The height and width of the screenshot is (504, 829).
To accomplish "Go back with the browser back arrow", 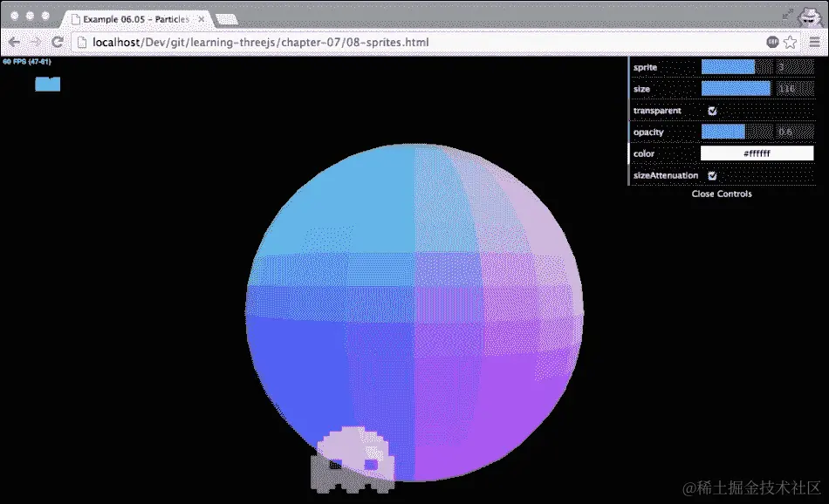I will [x=14, y=42].
